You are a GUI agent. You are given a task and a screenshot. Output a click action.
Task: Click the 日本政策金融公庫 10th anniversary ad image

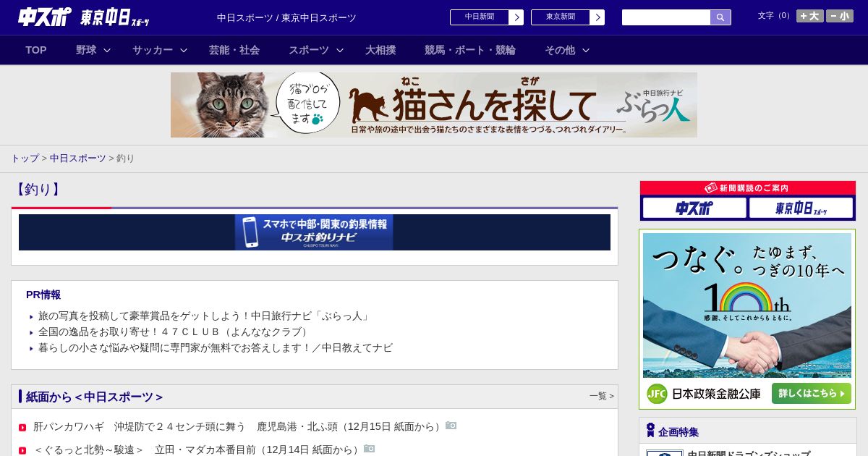747,305
